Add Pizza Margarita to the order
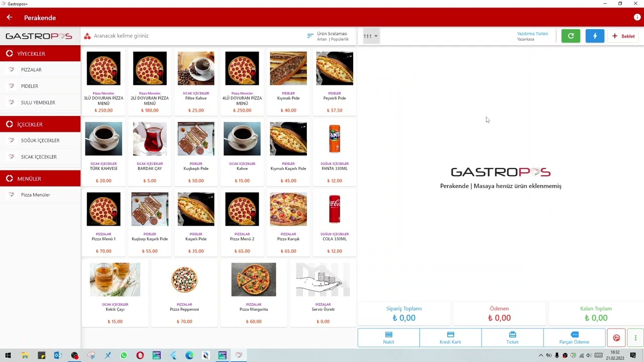 [254, 293]
